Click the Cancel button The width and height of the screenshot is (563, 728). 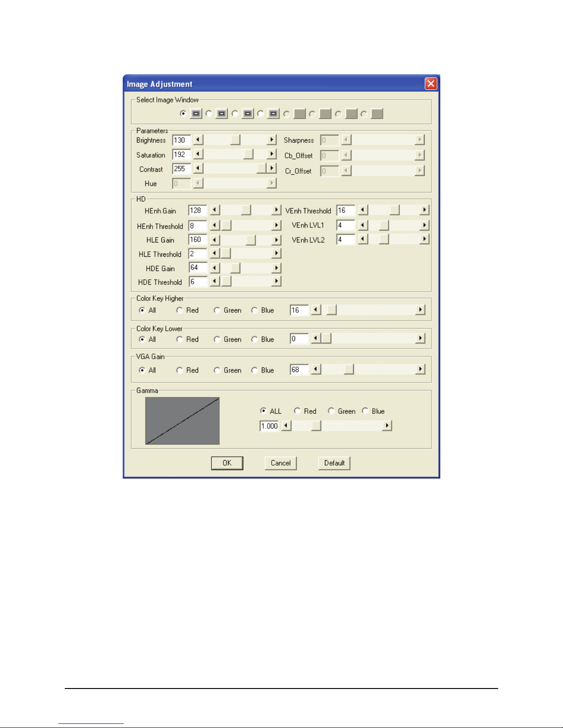point(281,463)
